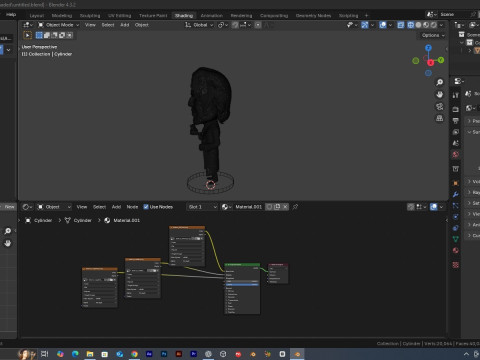Open the Scene properties tab
The height and width of the screenshot is (360, 480).
point(456,143)
